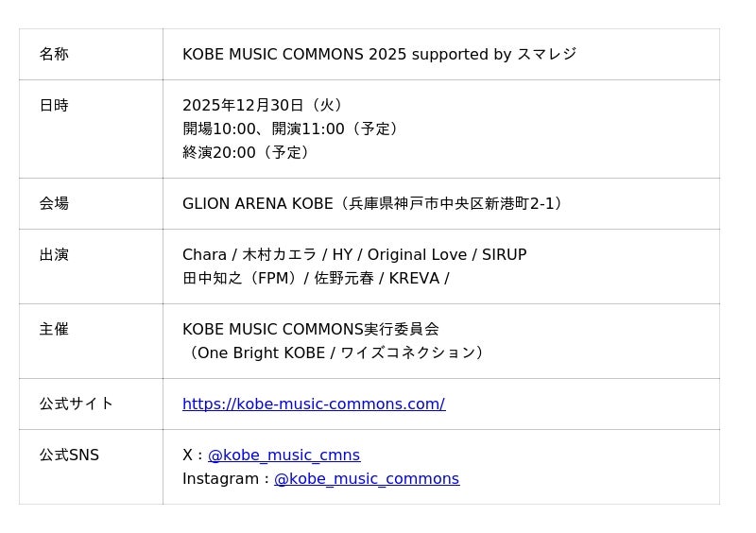Image resolution: width=756 pixels, height=533 pixels.
Task: Click the 終演20:00(予定) line
Action: click(247, 153)
